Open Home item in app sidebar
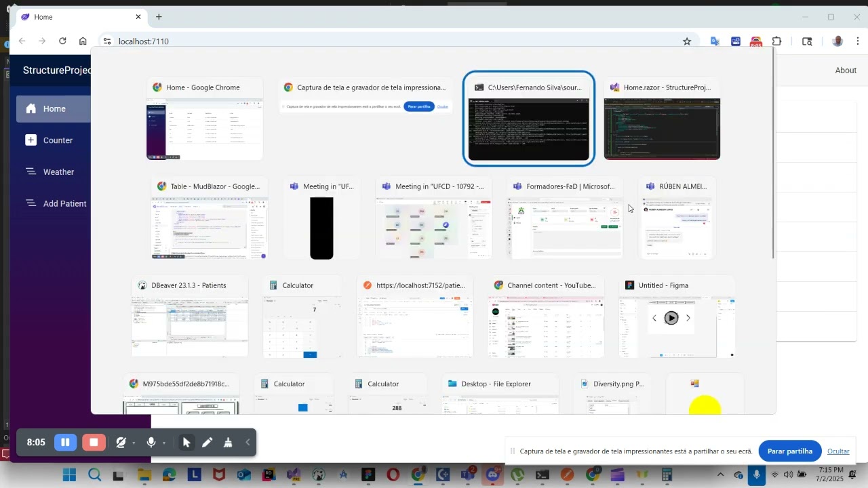 tap(53, 108)
